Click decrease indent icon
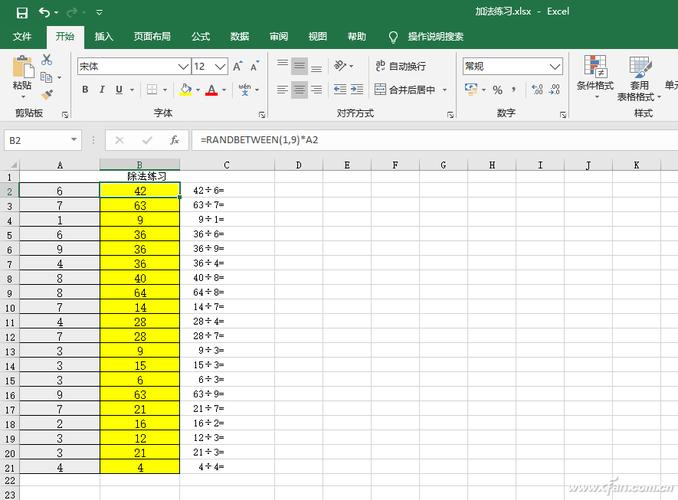This screenshot has width=678, height=500. (340, 90)
